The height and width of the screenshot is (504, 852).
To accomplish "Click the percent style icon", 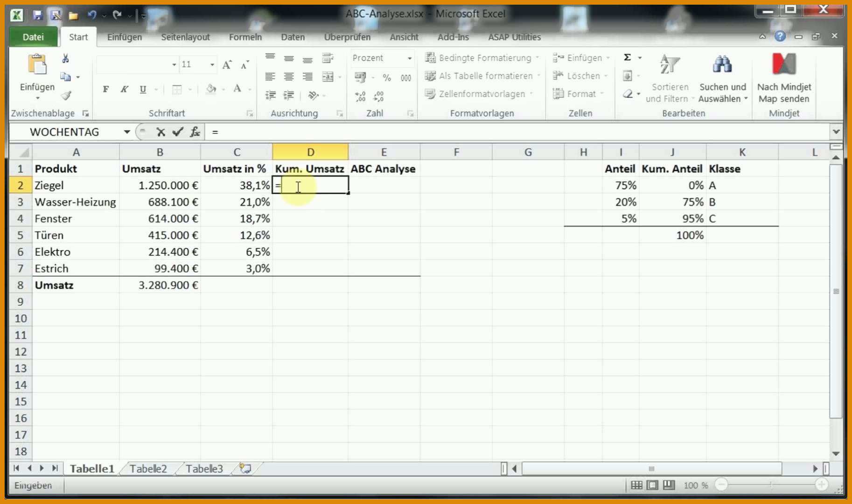I will point(387,77).
